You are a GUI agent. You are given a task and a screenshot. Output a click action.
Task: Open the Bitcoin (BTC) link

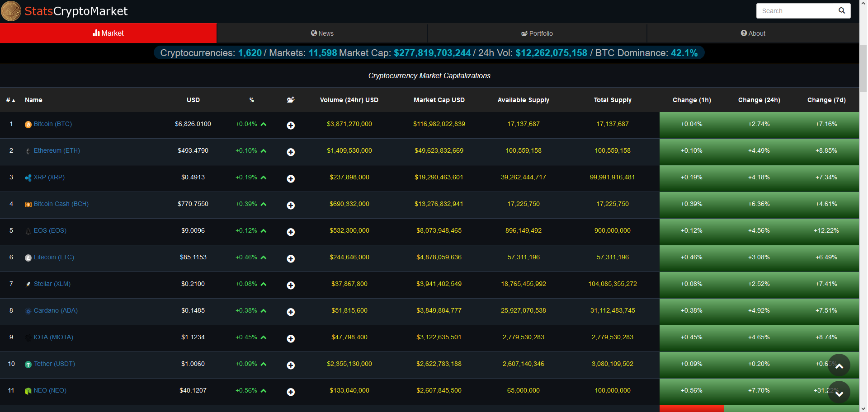(53, 124)
